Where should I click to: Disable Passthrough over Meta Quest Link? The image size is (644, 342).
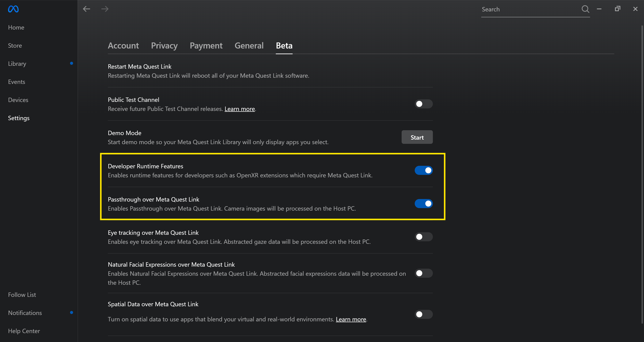point(423,204)
